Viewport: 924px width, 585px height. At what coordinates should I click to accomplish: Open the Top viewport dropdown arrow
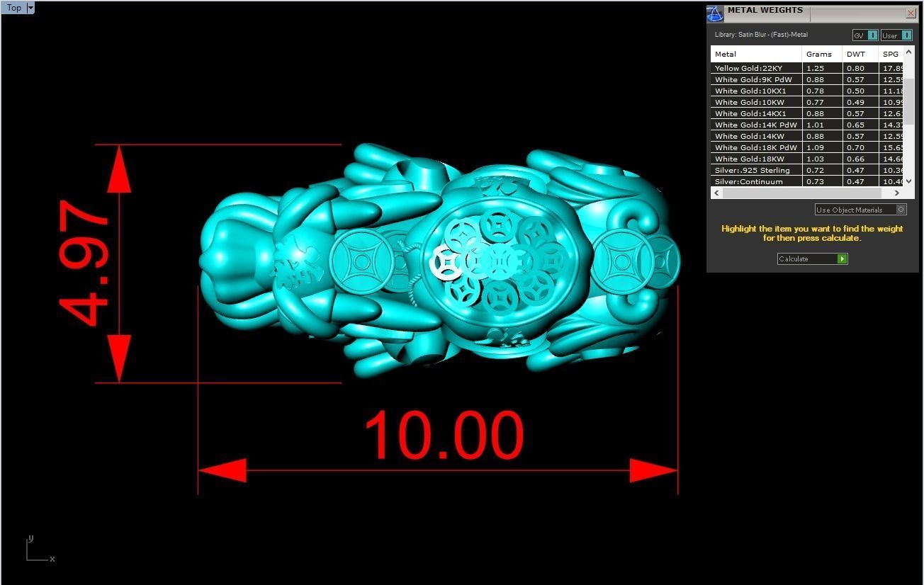30,8
